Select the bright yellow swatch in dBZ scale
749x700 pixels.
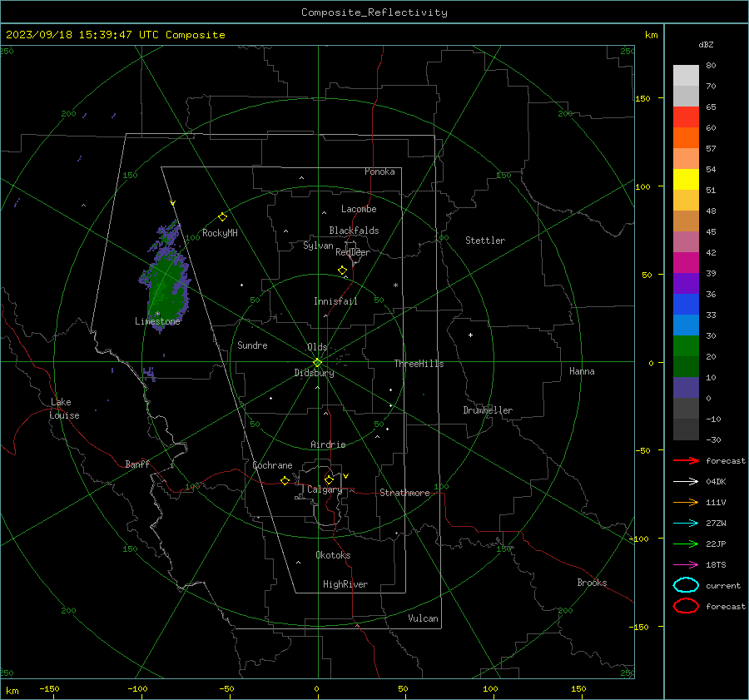pos(686,180)
